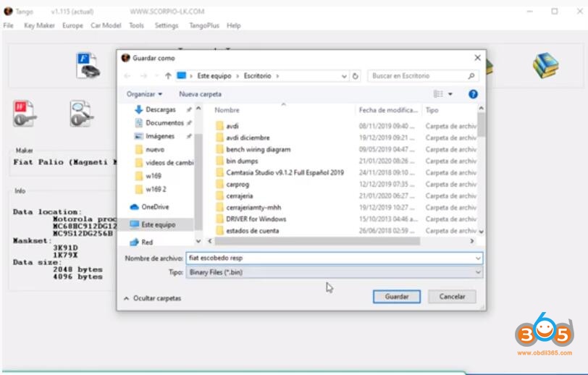Image resolution: width=588 pixels, height=375 pixels.
Task: Refresh the Escritorio folder listing
Action: tap(355, 76)
